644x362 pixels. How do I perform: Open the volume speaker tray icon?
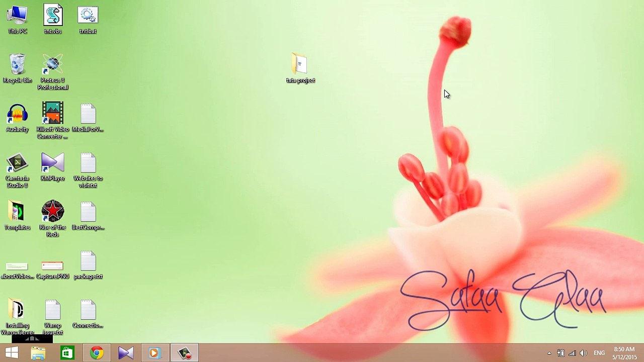(584, 353)
